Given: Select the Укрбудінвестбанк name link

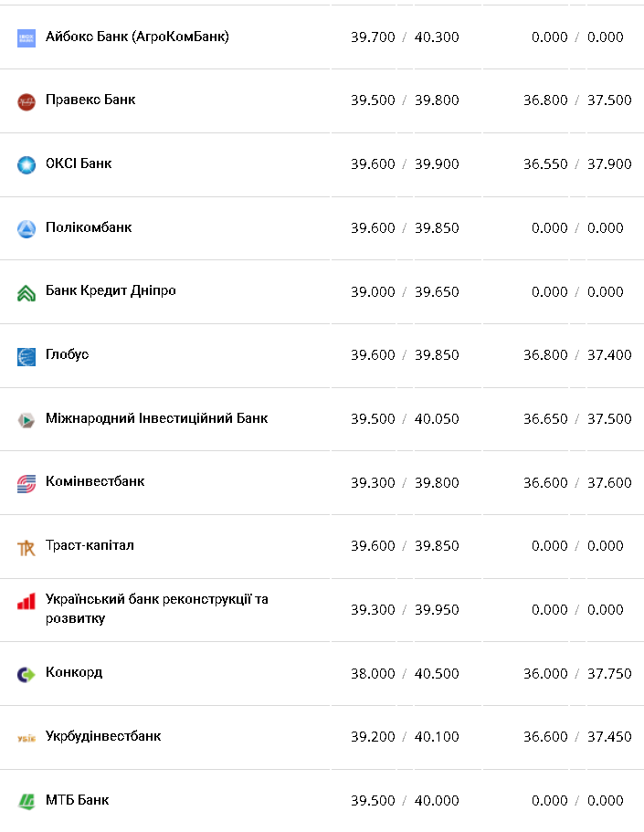Looking at the screenshot, I should (x=103, y=736).
